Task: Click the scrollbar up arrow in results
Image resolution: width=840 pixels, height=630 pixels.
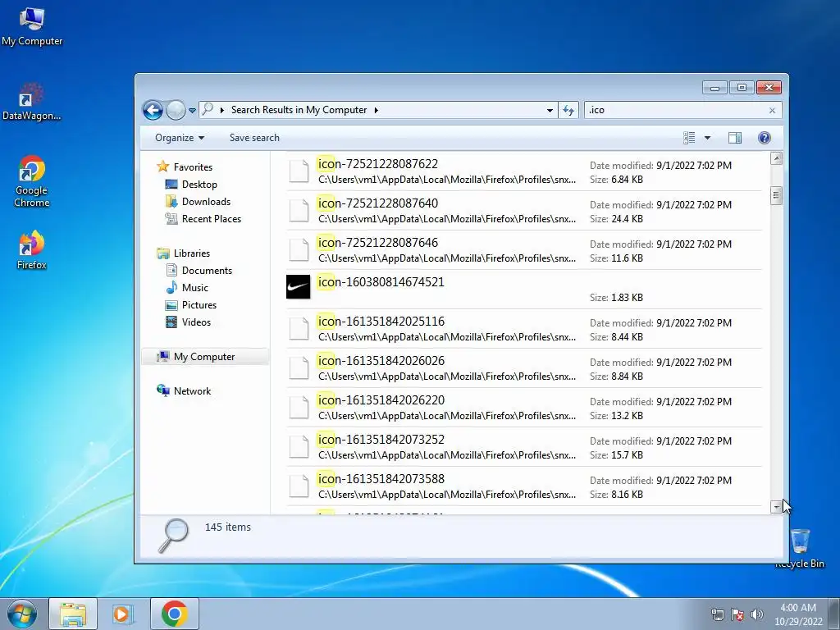Action: coord(776,158)
